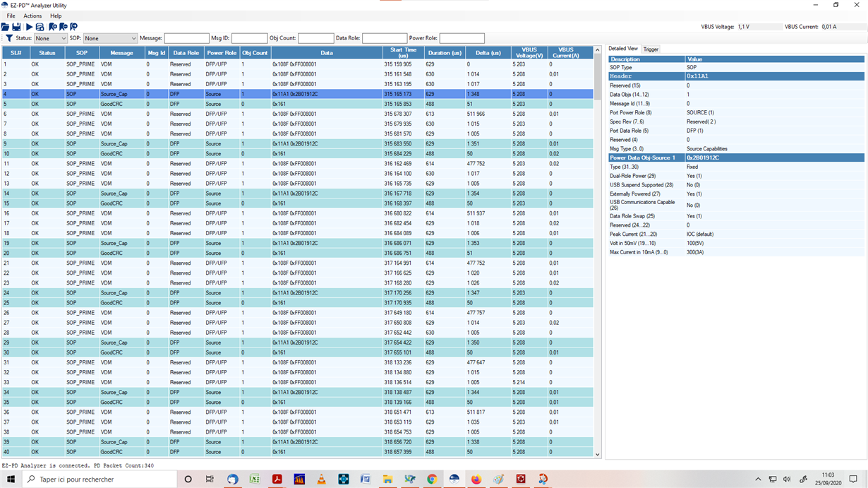868x488 pixels.
Task: Open the Windows Start menu
Action: point(11,479)
